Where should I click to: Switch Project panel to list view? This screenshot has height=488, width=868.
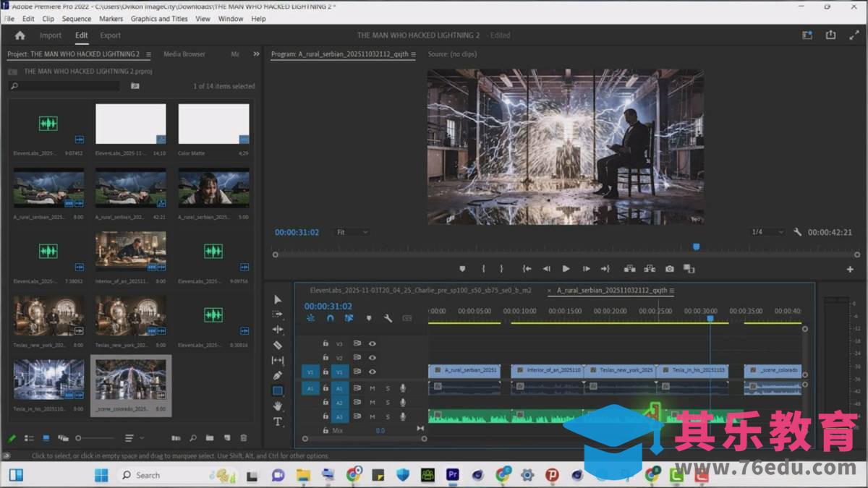30,438
